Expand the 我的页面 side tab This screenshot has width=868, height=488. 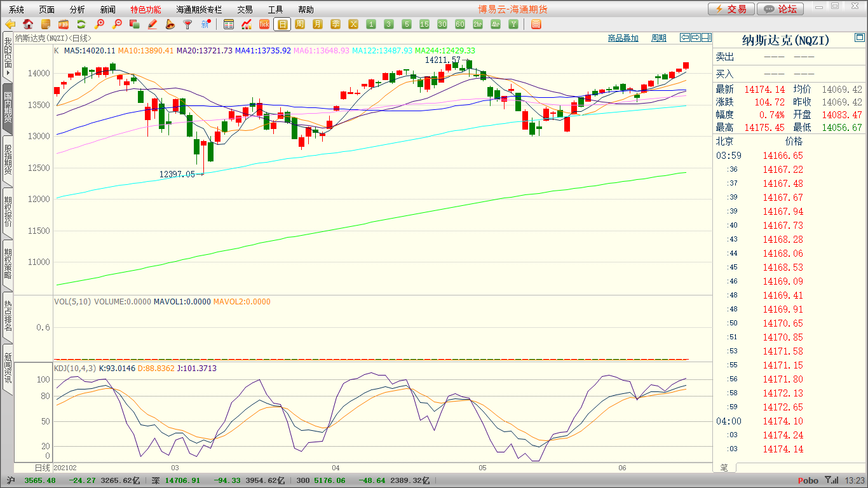(x=8, y=57)
